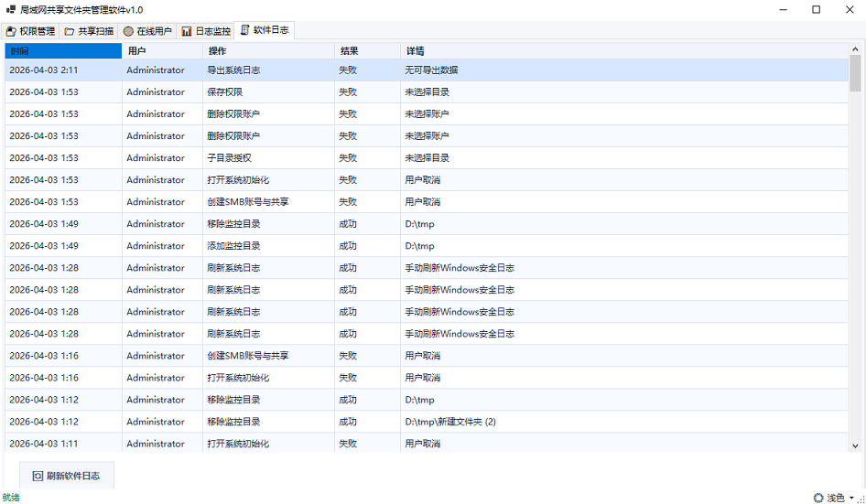Click the theme gear icon beside 浅色
The width and height of the screenshot is (866, 504).
[x=817, y=498]
